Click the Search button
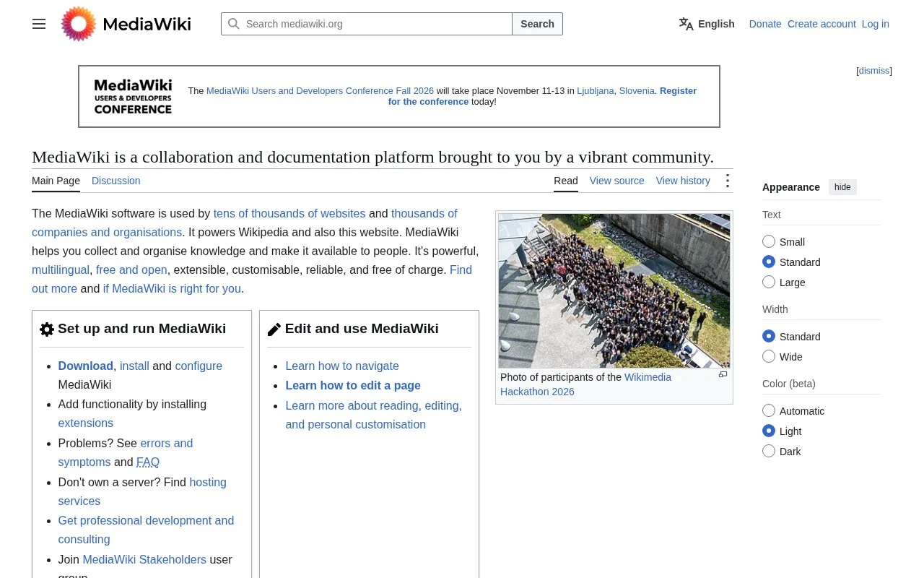Screen dimensions: 924x578 (x=537, y=24)
